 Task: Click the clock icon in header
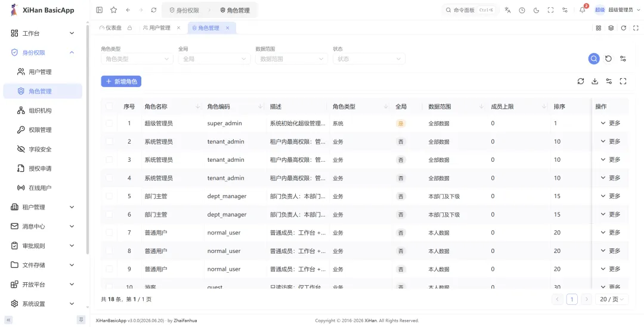pos(522,10)
